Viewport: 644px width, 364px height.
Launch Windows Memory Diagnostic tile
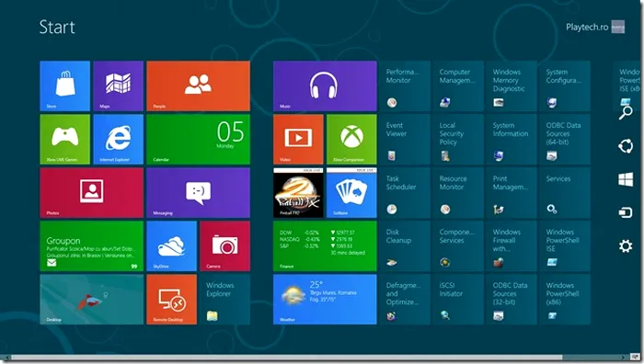512,85
